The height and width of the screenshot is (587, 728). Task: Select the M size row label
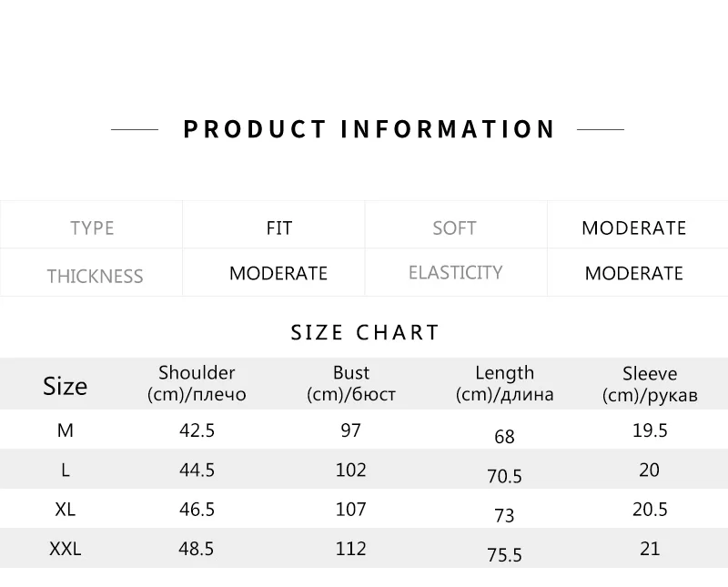(x=65, y=430)
